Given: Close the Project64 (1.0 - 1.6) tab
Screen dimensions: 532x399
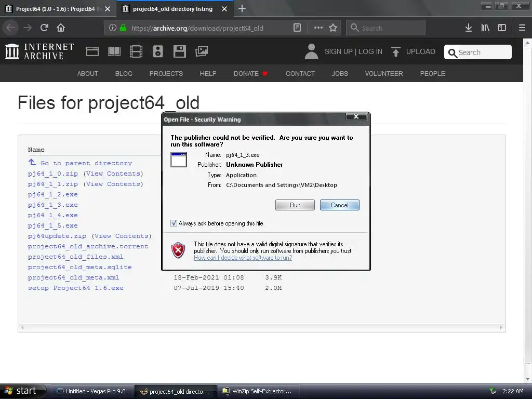Looking at the screenshot, I should click(108, 9).
